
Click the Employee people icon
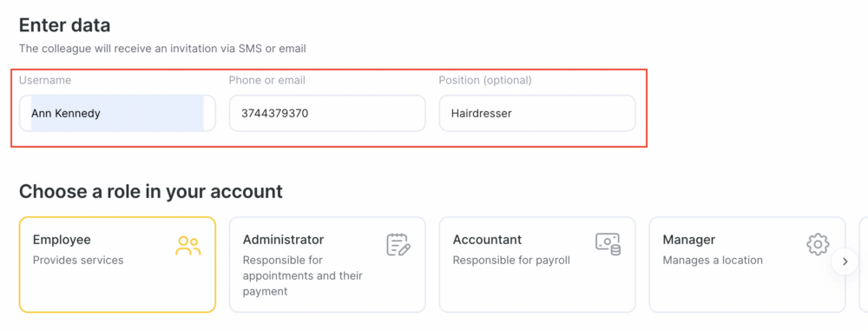coord(188,246)
